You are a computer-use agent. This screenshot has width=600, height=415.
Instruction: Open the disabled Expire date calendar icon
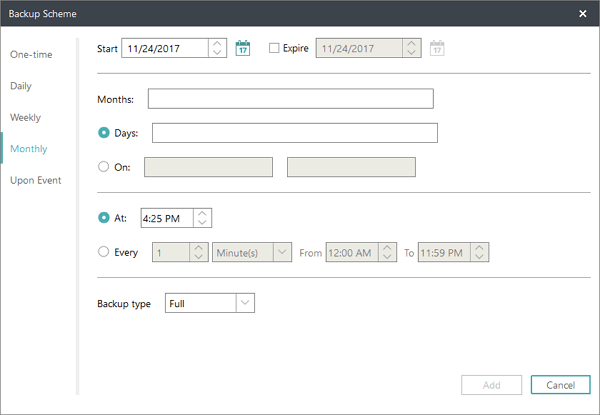(437, 48)
